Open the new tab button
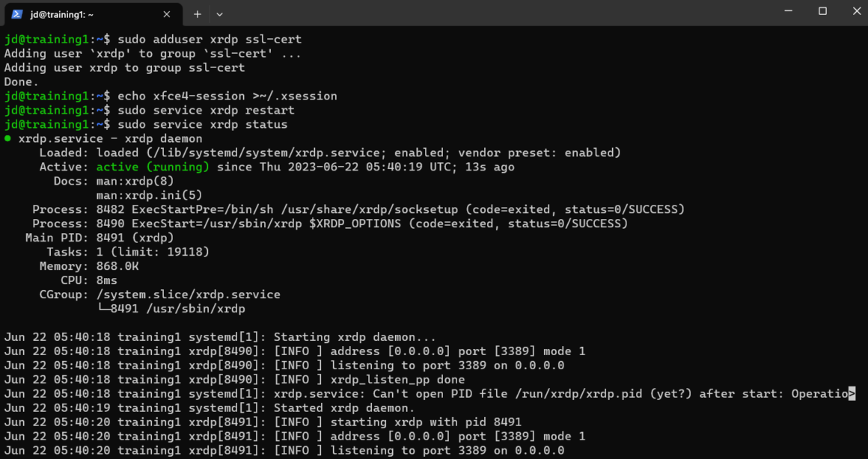This screenshot has height=459, width=868. pos(196,13)
